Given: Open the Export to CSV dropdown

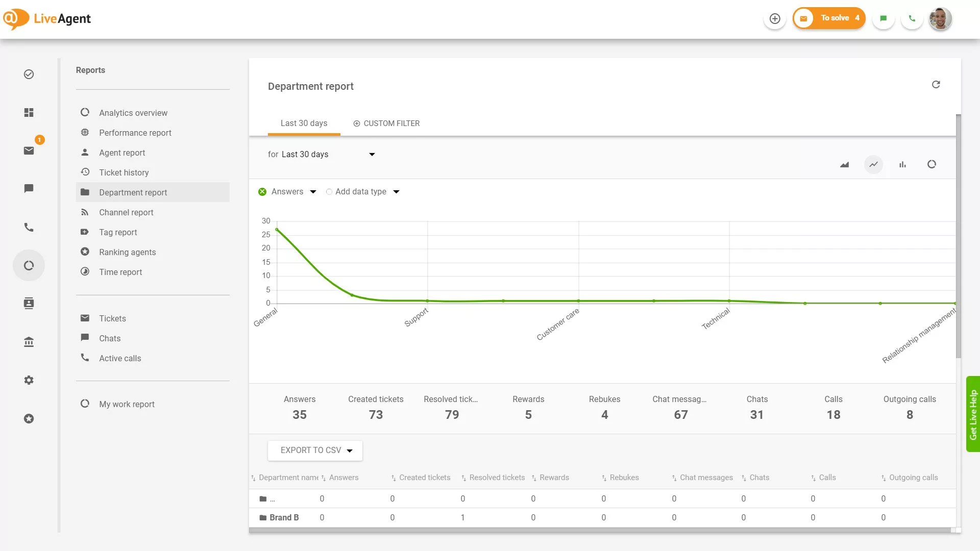Looking at the screenshot, I should [x=315, y=450].
